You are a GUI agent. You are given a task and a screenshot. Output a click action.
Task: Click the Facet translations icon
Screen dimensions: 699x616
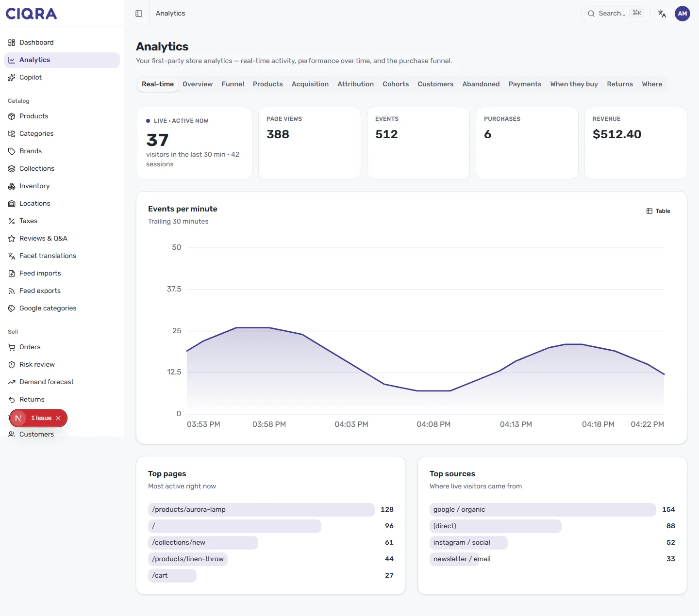pyautogui.click(x=12, y=256)
